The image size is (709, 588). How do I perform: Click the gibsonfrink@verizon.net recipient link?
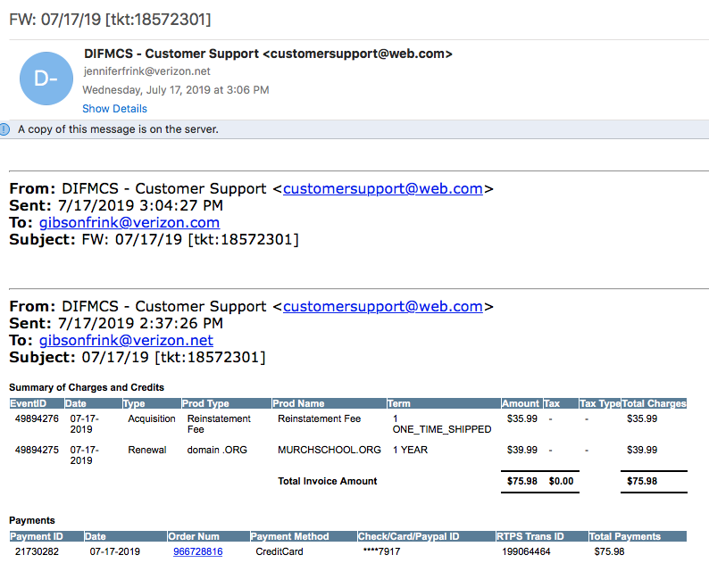tap(126, 341)
